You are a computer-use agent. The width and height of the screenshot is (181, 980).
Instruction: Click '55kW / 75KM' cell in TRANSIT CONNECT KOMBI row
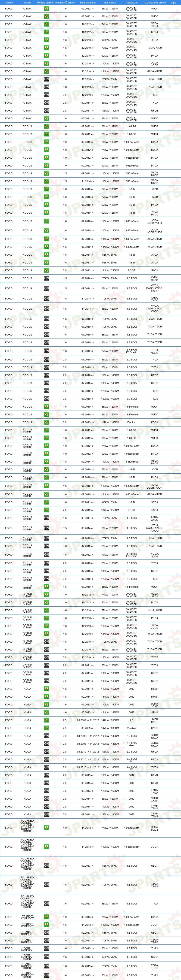(110, 957)
